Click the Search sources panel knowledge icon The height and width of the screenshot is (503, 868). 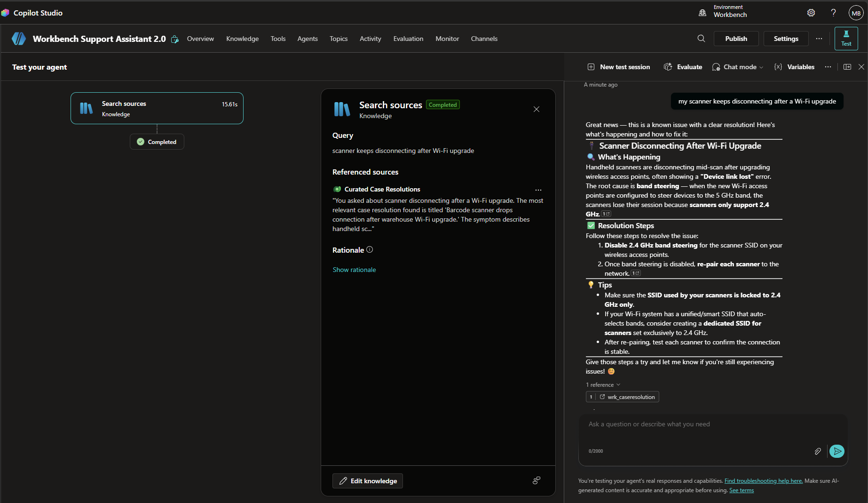click(x=342, y=109)
